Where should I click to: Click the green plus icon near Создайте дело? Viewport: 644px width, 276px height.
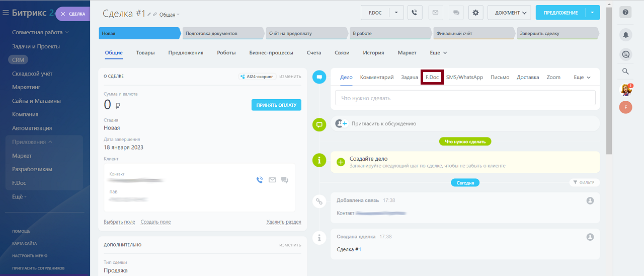pos(341,162)
